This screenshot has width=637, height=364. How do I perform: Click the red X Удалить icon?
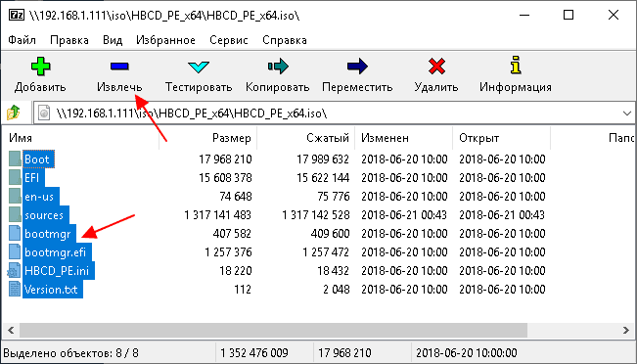(436, 67)
